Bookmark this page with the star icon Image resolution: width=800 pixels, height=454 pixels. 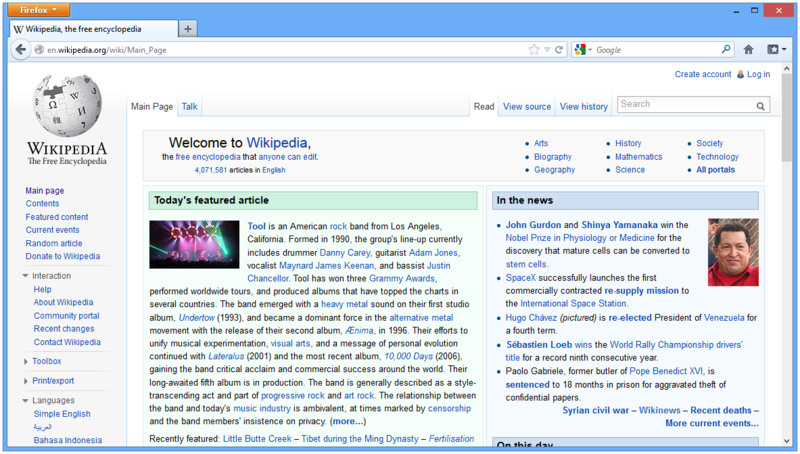(x=534, y=49)
